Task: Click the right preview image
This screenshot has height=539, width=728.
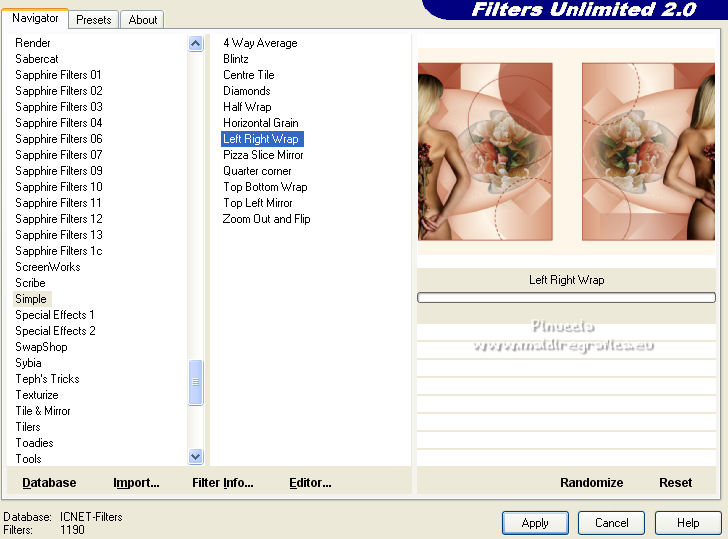Action: point(648,152)
